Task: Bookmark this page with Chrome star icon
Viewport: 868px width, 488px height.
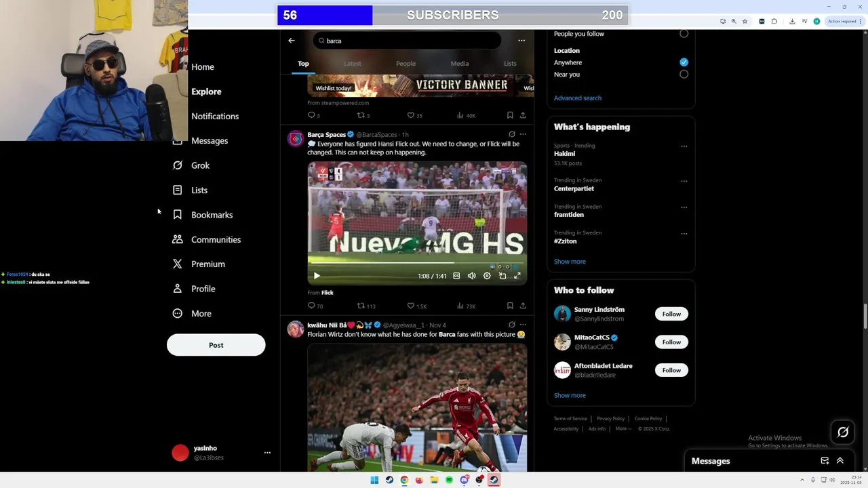Action: (745, 21)
